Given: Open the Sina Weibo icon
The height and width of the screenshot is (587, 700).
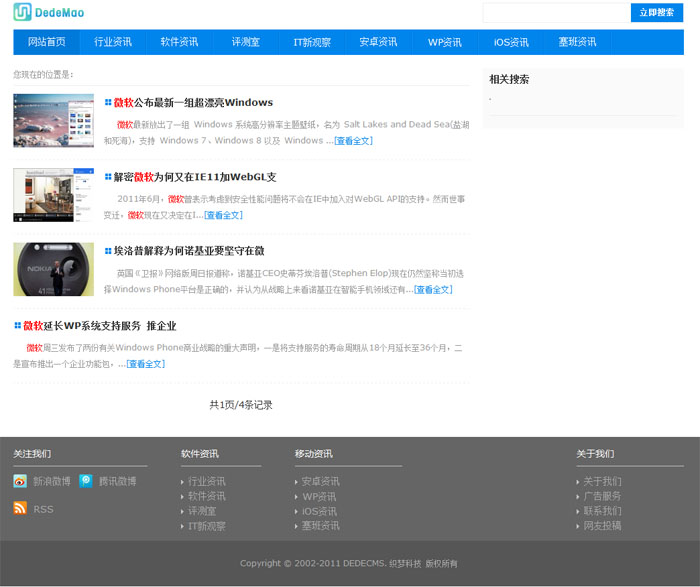Looking at the screenshot, I should pyautogui.click(x=20, y=481).
